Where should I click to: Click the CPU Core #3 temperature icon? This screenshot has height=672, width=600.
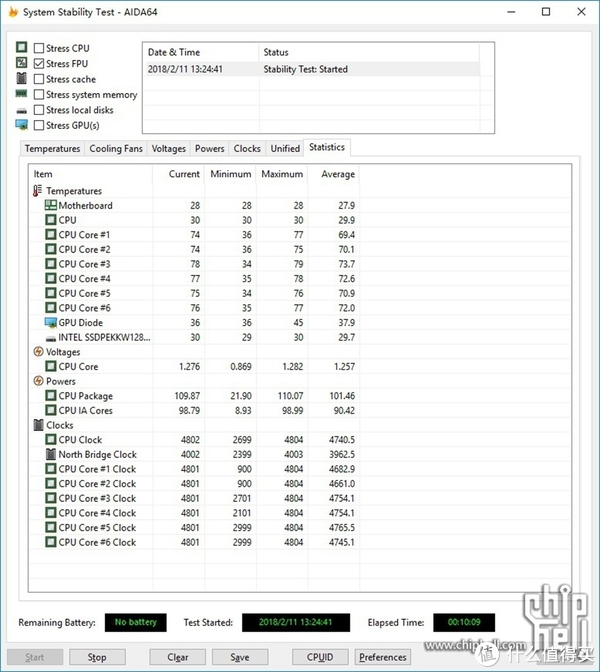(51, 264)
